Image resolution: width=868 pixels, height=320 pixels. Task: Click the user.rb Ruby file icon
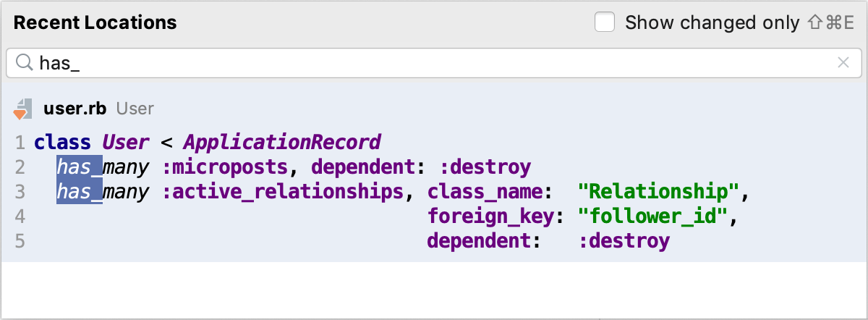22,109
